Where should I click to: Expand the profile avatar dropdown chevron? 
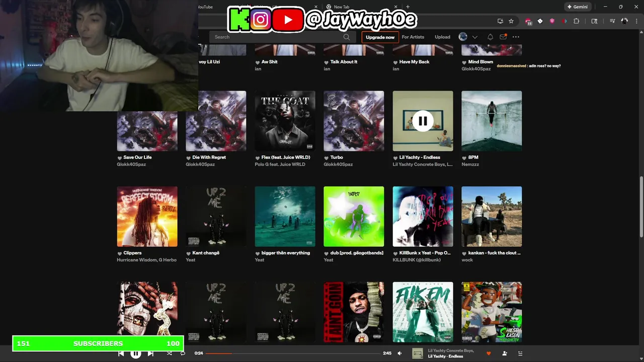click(x=474, y=37)
